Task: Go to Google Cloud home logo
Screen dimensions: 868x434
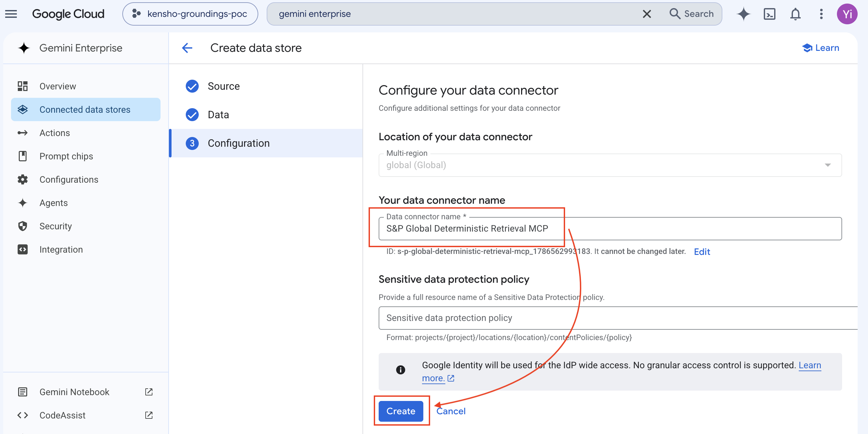Action: [68, 14]
